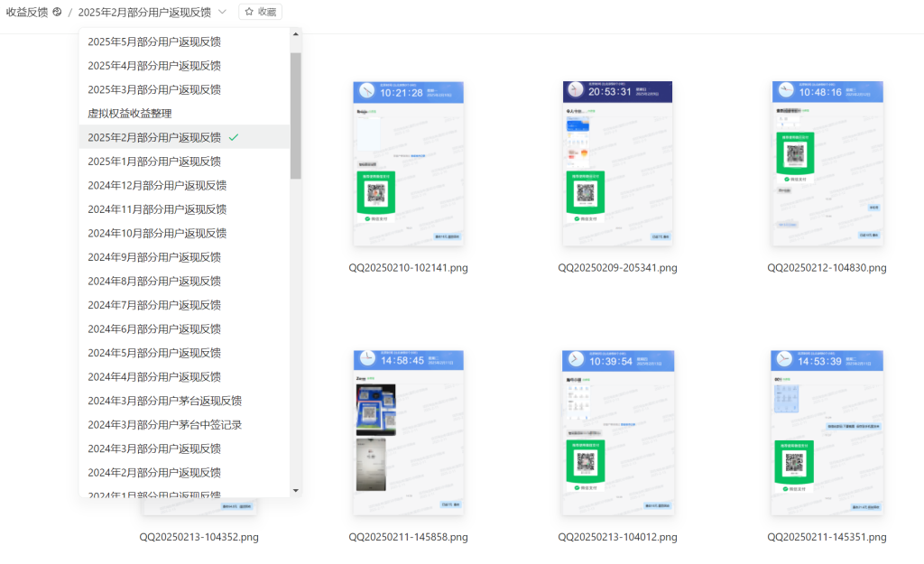Screen dimensions: 924x564
Task: Open thumbnail QQ20250209-205341.png
Action: coord(617,163)
